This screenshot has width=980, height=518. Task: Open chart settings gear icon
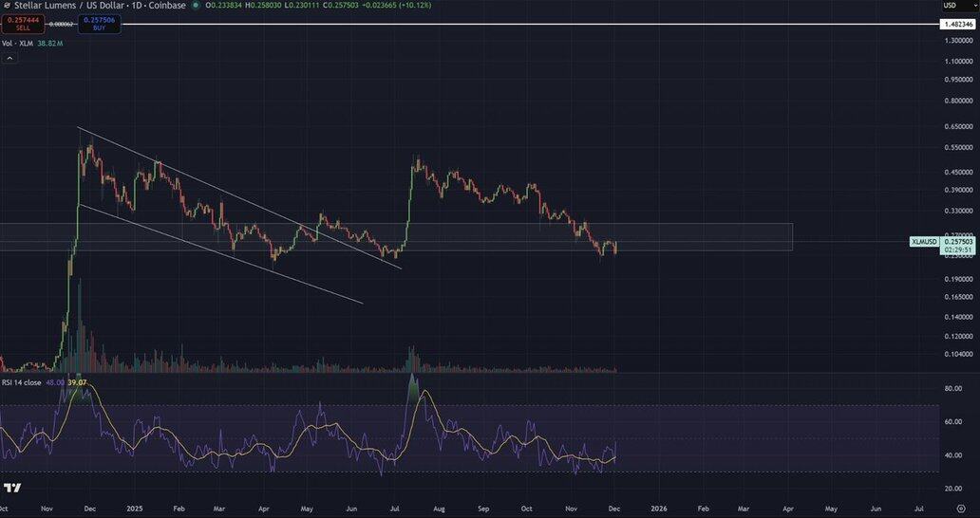pyautogui.click(x=960, y=509)
